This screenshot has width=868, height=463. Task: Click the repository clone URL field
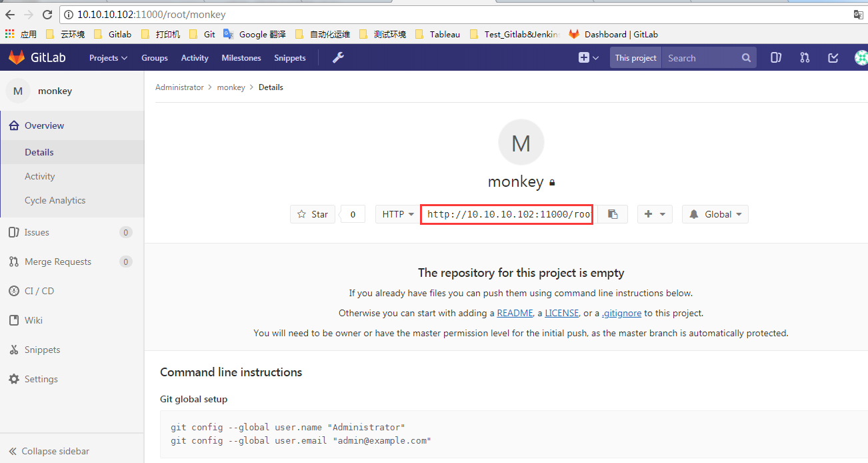pos(507,214)
